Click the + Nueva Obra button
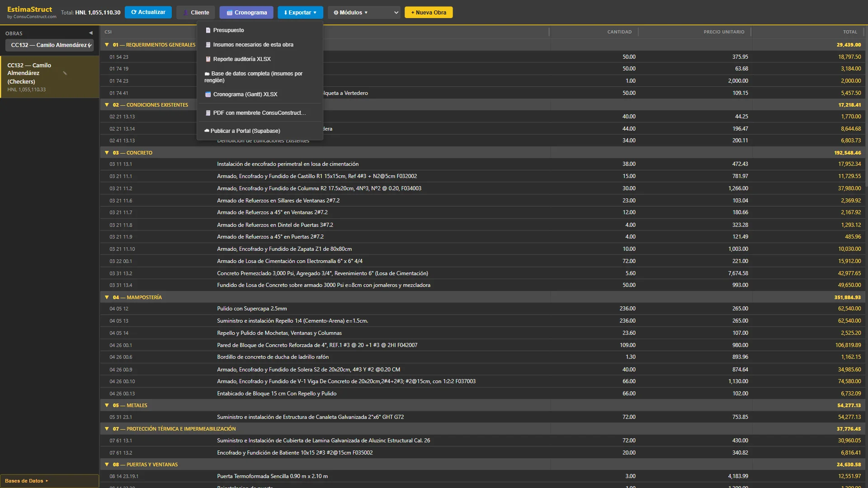 (429, 13)
